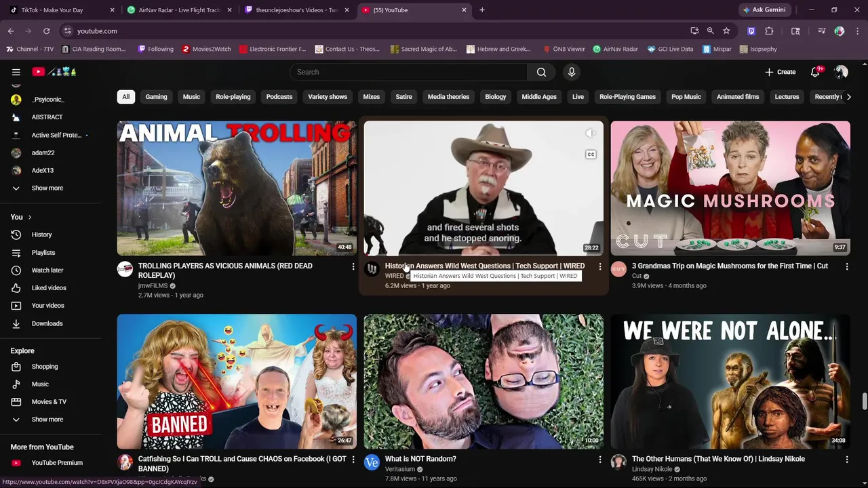The height and width of the screenshot is (488, 868).
Task: Open the YouTube hamburger guide menu
Action: click(16, 72)
